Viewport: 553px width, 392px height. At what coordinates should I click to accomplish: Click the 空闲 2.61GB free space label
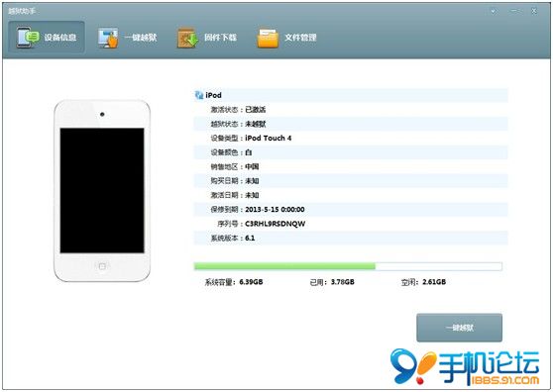pyautogui.click(x=423, y=282)
